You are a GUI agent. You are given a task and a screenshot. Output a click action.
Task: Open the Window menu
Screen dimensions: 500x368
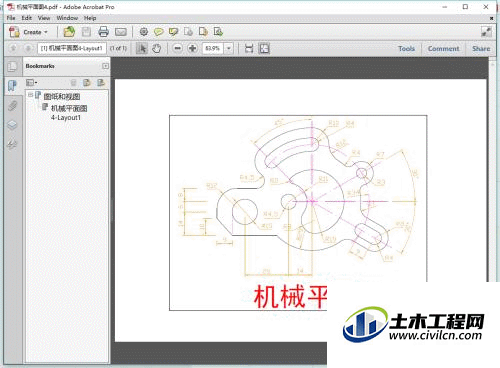click(x=67, y=18)
